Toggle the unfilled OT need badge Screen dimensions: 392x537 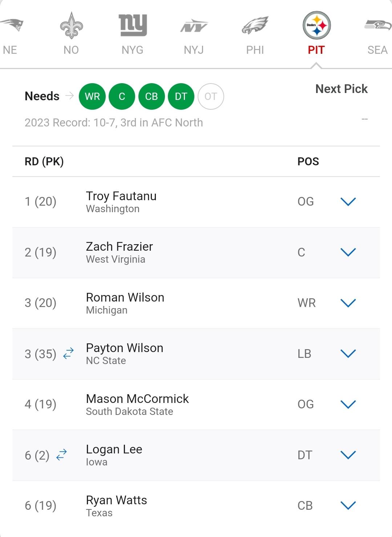(211, 96)
